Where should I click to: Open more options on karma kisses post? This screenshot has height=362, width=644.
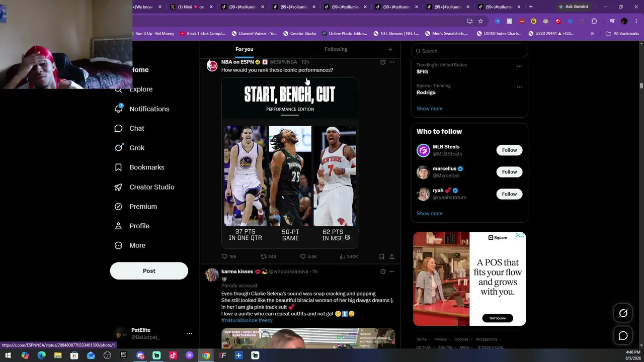(x=392, y=271)
